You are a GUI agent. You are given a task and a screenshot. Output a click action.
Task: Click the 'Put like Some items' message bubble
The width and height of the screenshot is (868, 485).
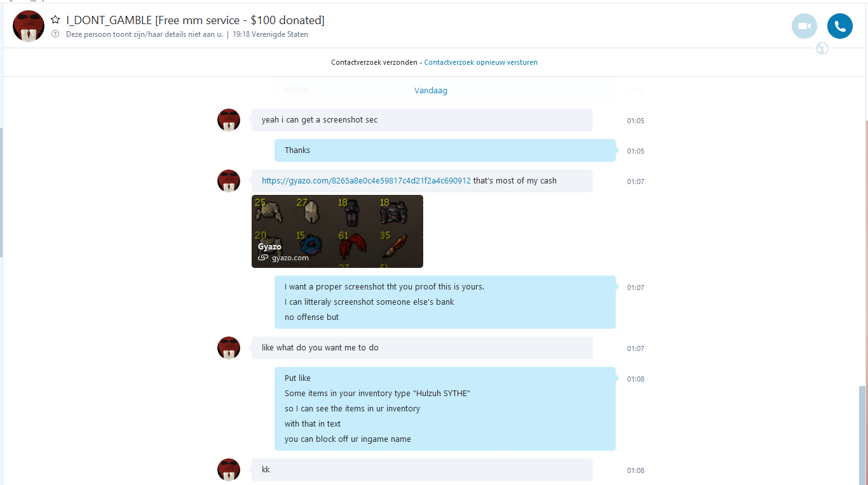coord(445,409)
